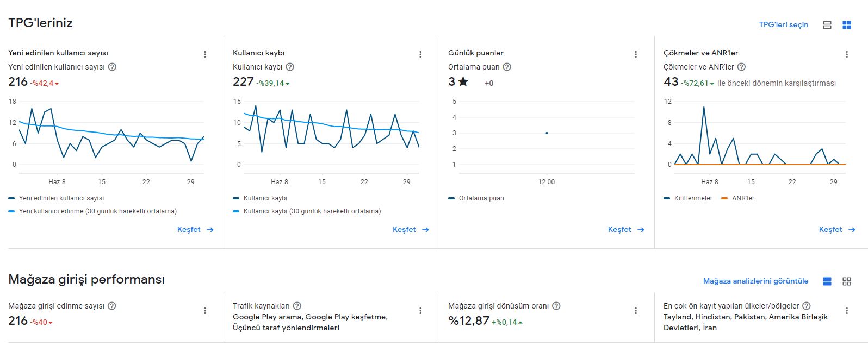Click help icon beside En çok ön kayıt yapılan ülkeler

807,306
